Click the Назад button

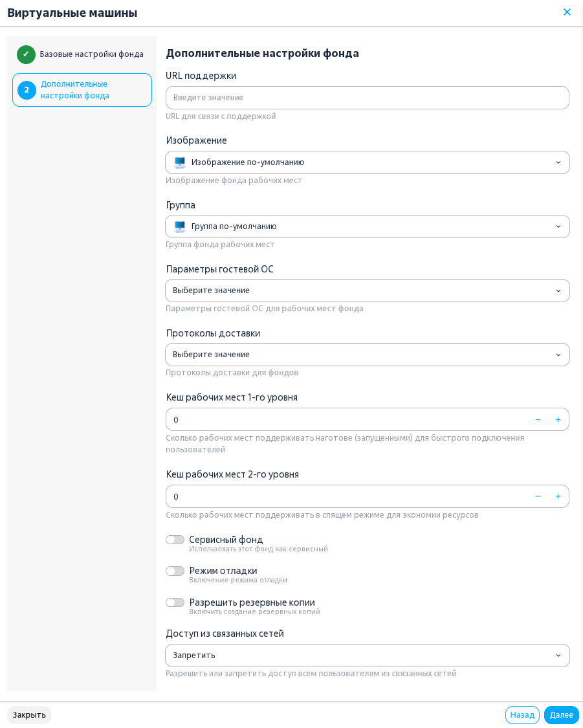(522, 715)
